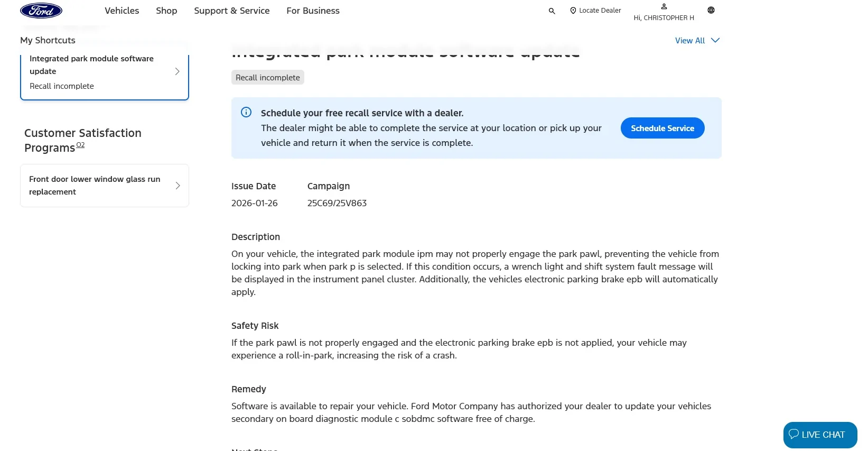Open the search magnifier icon
Image resolution: width=868 pixels, height=451 pixels.
(x=552, y=11)
